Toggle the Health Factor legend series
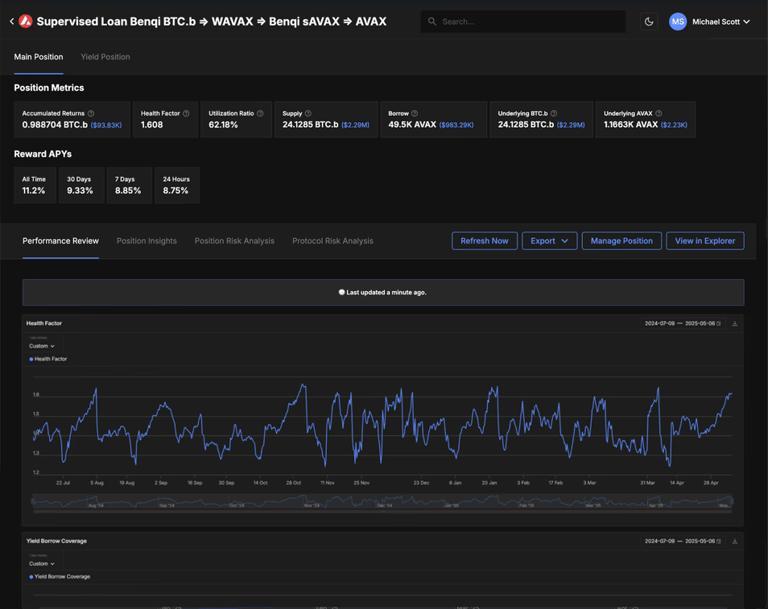Image resolution: width=768 pixels, height=609 pixels. (x=49, y=359)
